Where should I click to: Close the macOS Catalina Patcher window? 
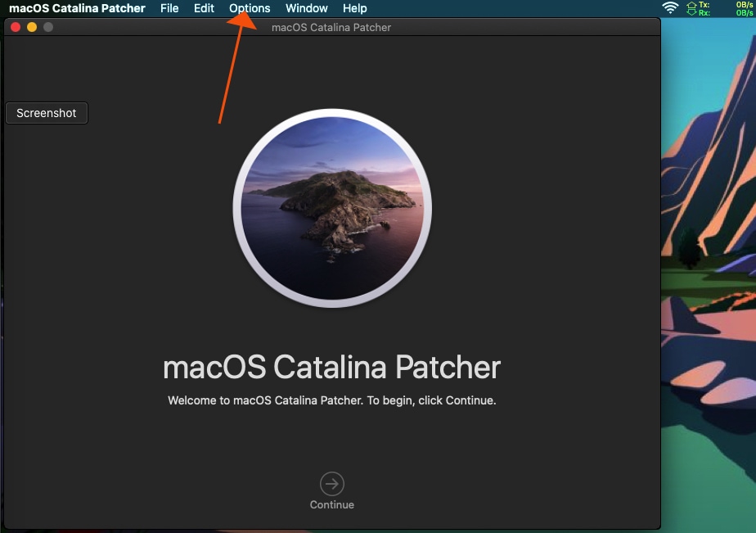click(16, 27)
